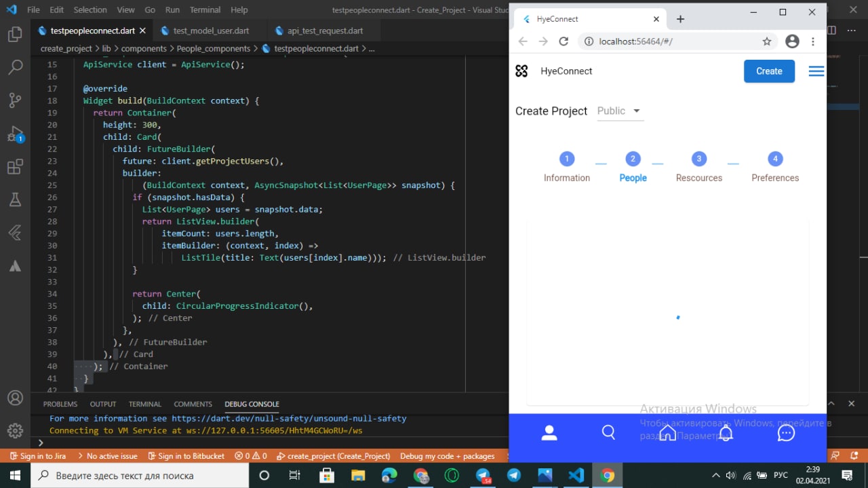This screenshot has height=488, width=868.
Task: Open the Manage gear icon in VS Code
Action: click(15, 430)
